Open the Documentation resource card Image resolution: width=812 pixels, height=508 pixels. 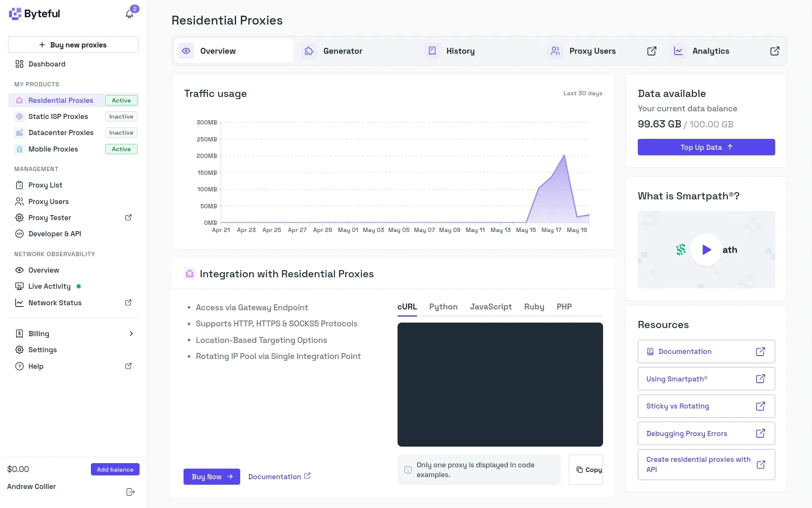point(706,351)
